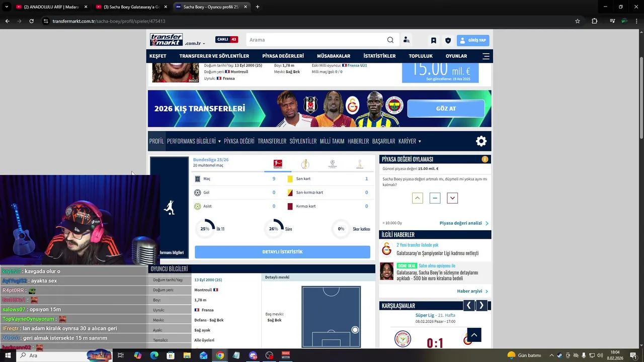644x362 pixels.
Task: Select the Champions League icon
Action: [x=332, y=164]
